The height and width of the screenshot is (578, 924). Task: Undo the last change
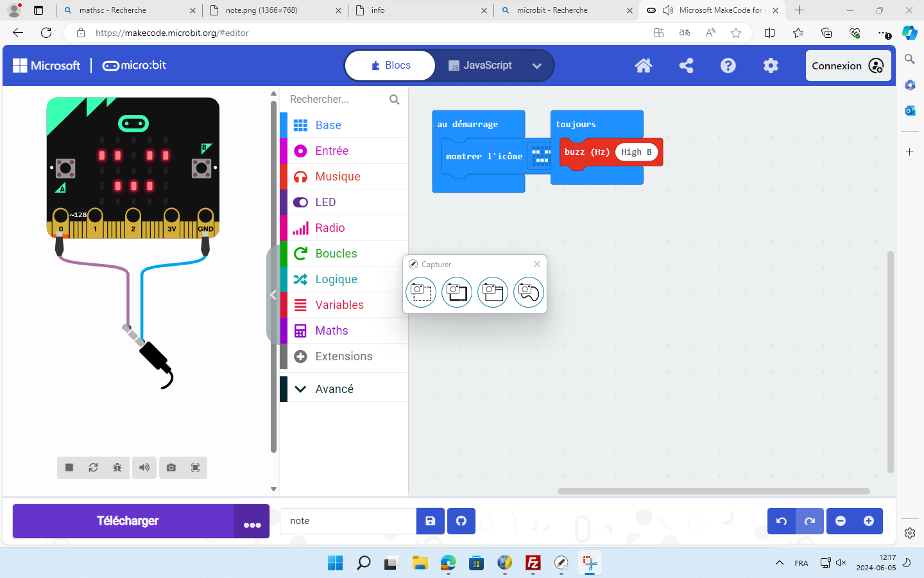point(782,521)
